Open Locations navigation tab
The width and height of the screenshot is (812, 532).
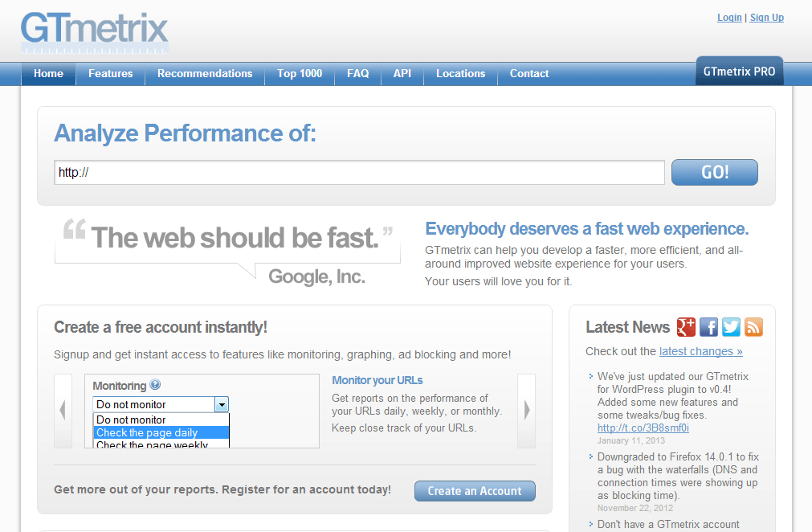click(460, 74)
